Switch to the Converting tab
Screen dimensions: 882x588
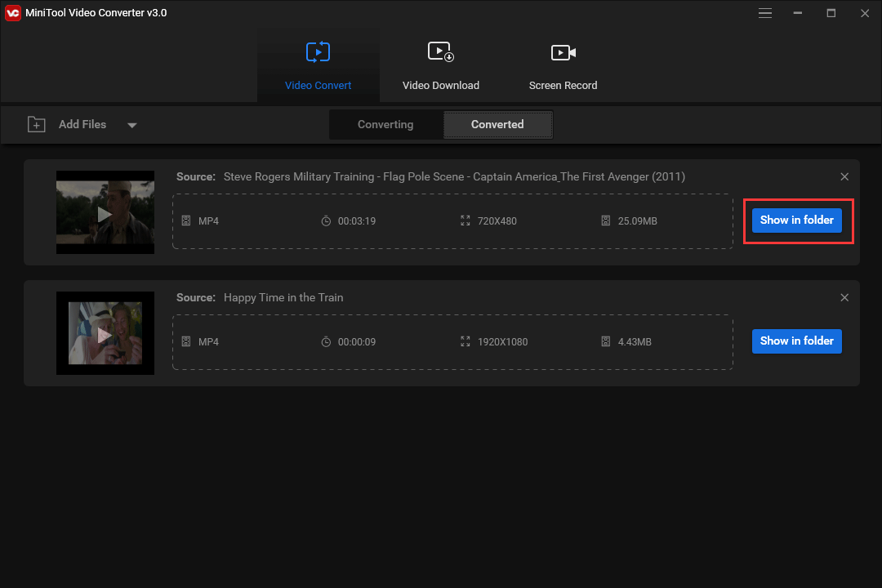[385, 124]
